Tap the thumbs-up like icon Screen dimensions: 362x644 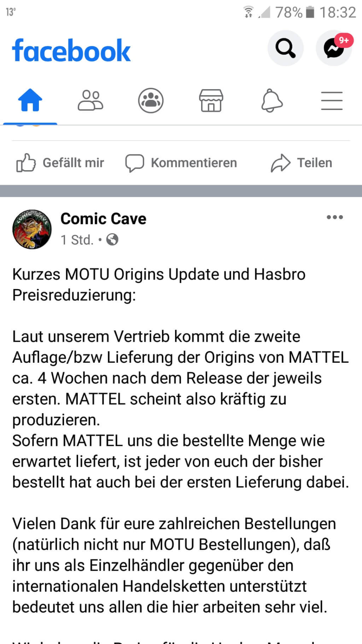[26, 163]
